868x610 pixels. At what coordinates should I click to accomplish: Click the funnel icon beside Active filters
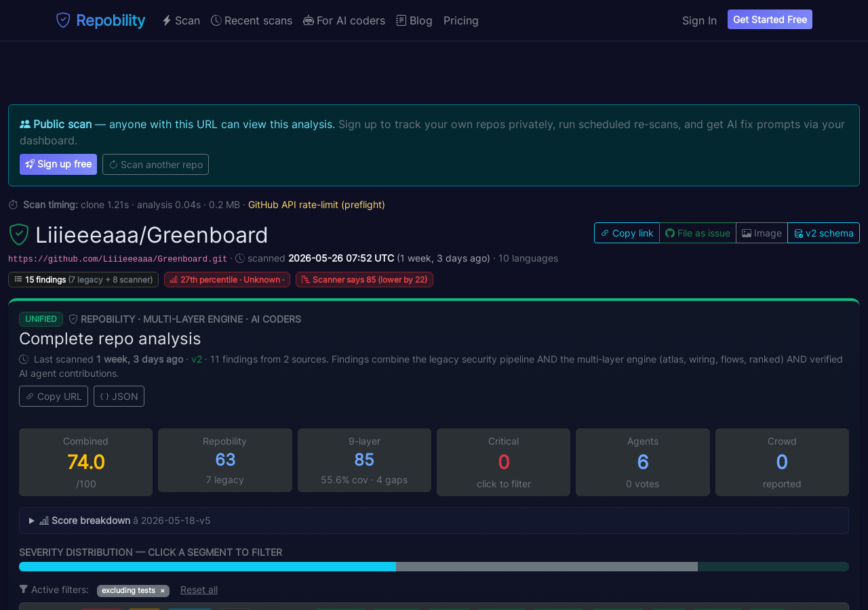[x=24, y=589]
